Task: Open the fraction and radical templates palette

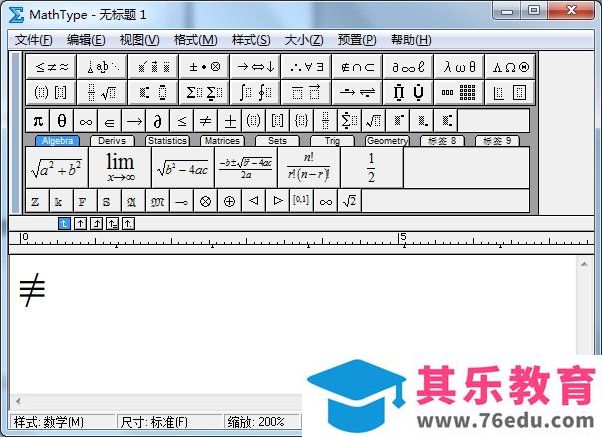Action: (x=103, y=92)
